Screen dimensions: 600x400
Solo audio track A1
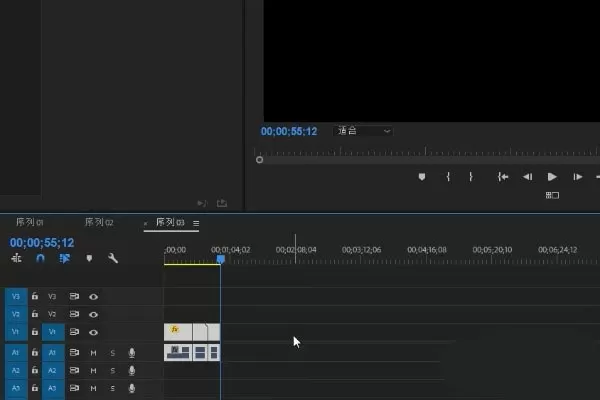click(112, 353)
